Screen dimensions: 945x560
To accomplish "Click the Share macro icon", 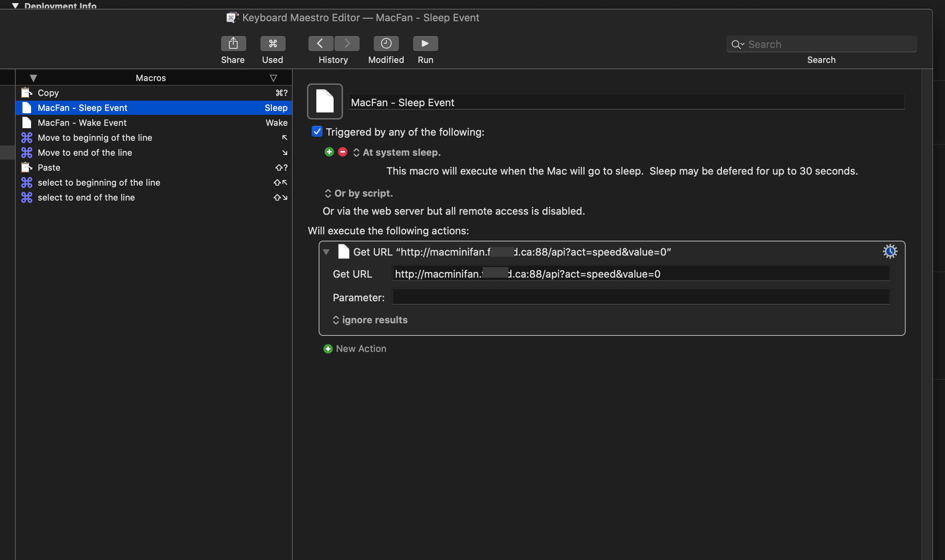I will tap(233, 43).
